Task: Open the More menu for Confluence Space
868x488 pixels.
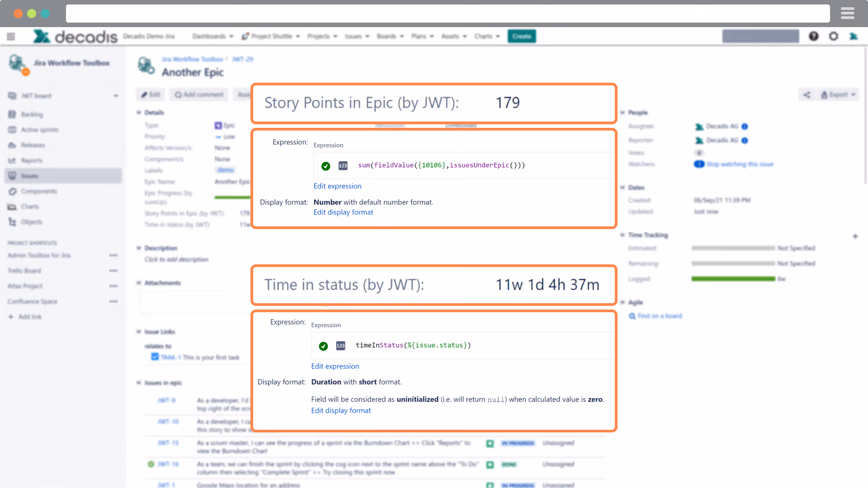Action: [113, 301]
